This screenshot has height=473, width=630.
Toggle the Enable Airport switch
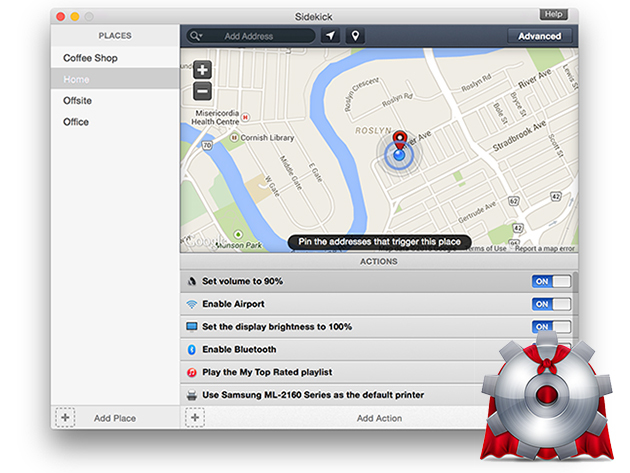(x=551, y=304)
